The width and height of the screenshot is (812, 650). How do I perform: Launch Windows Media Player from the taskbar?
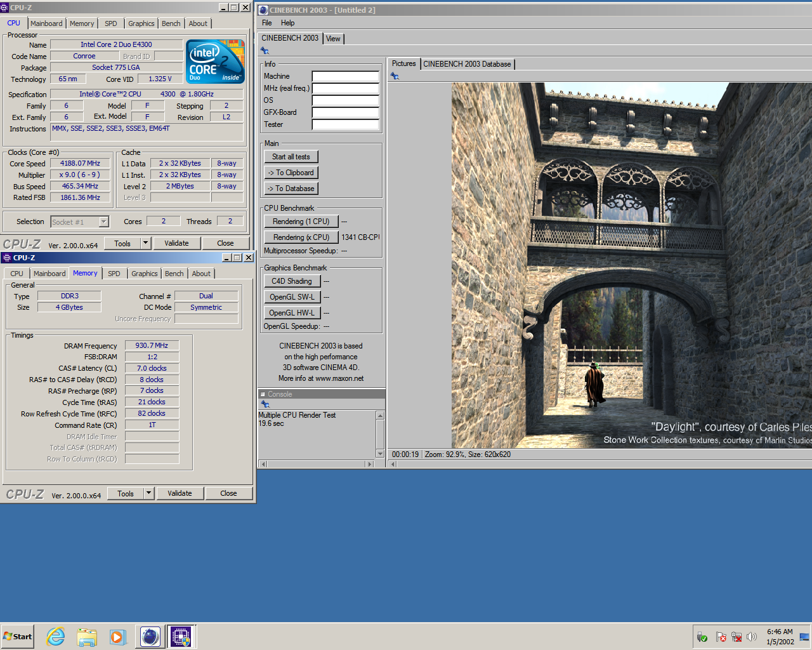(x=118, y=637)
